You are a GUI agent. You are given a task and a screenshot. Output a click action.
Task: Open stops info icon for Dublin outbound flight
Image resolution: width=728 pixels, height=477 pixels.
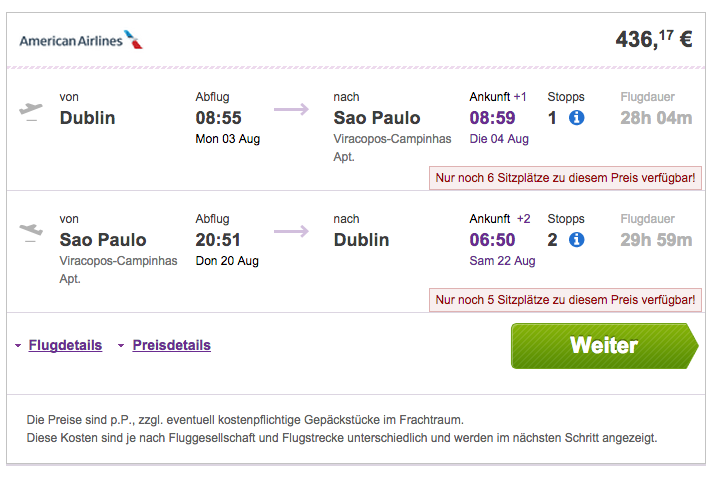pyautogui.click(x=577, y=118)
